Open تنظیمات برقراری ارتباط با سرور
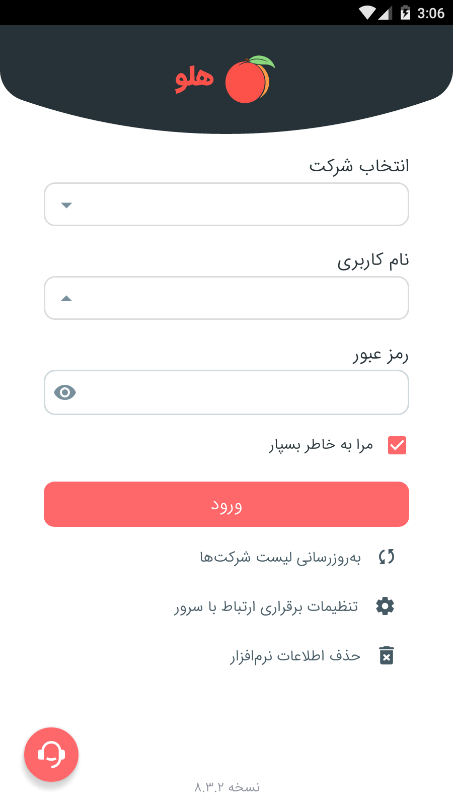The height and width of the screenshot is (806, 453). pos(266,607)
